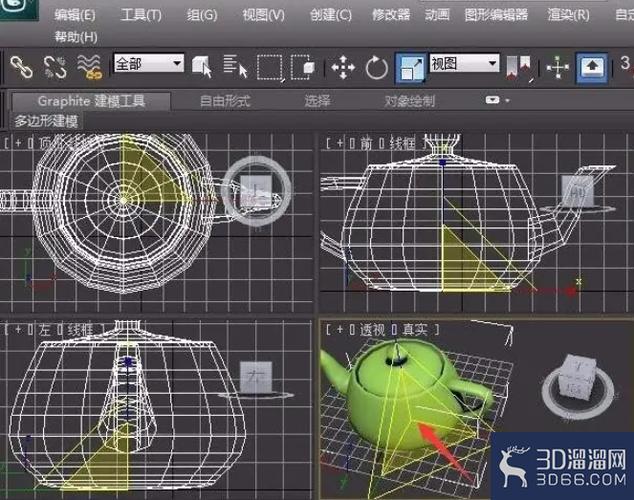This screenshot has height=500, width=634.
Task: Activate the Select and Move tool
Action: 343,67
